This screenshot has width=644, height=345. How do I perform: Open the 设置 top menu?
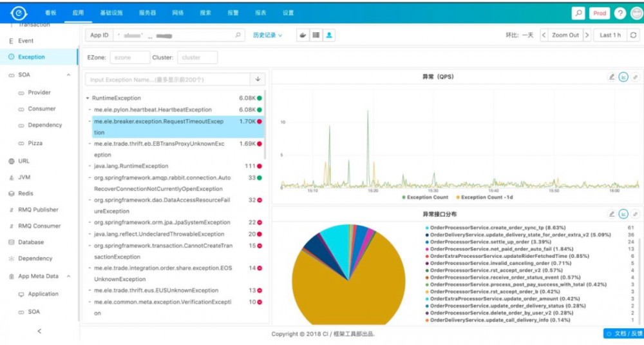[x=288, y=13]
